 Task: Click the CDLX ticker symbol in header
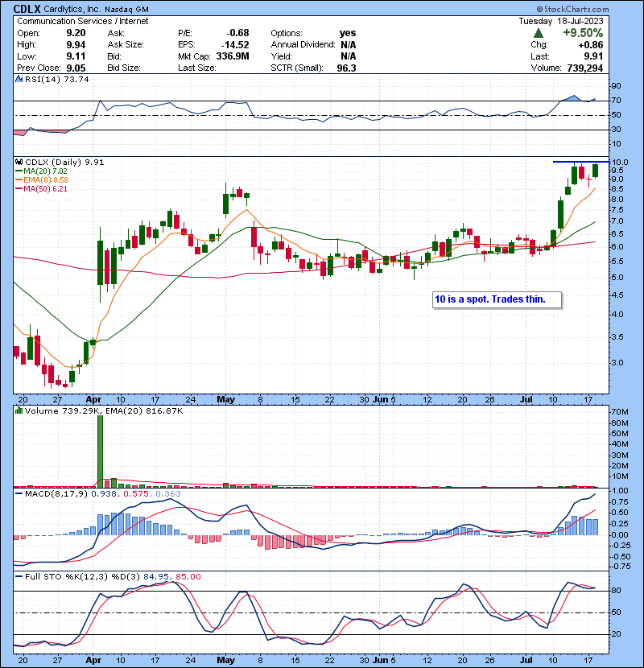point(32,9)
